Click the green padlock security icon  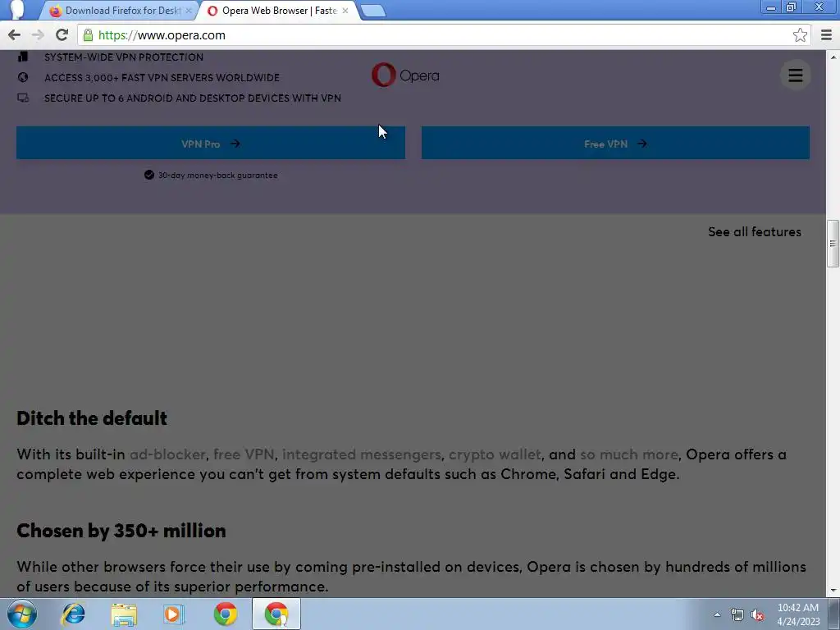point(89,35)
